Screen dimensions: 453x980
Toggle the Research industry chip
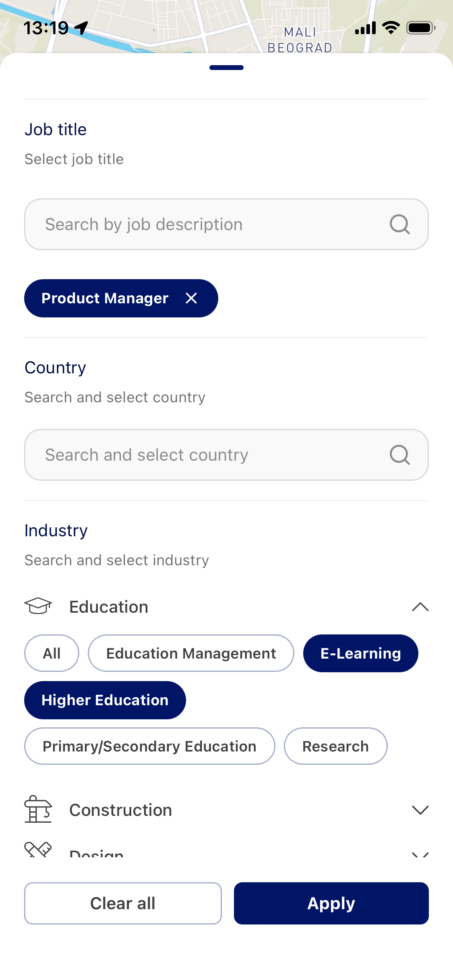point(335,746)
